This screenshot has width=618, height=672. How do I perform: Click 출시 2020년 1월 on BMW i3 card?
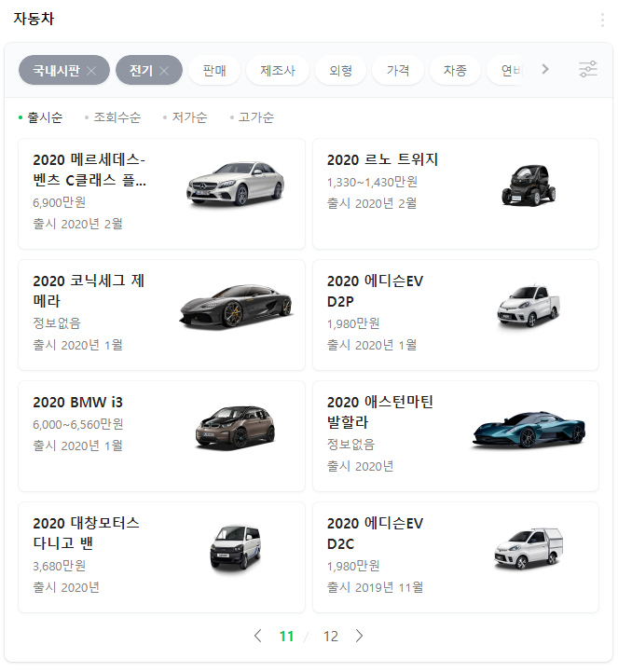pos(77,446)
